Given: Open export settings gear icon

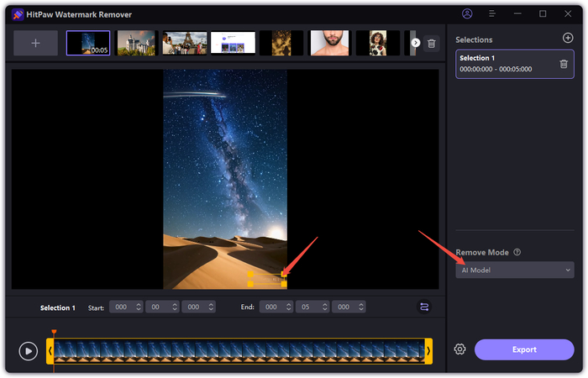Looking at the screenshot, I should click(x=460, y=349).
